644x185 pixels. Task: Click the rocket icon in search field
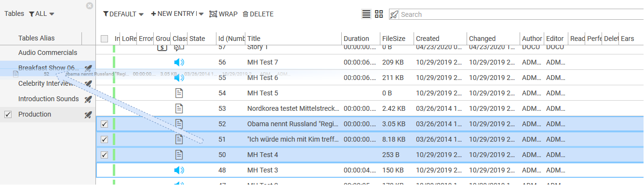point(394,14)
